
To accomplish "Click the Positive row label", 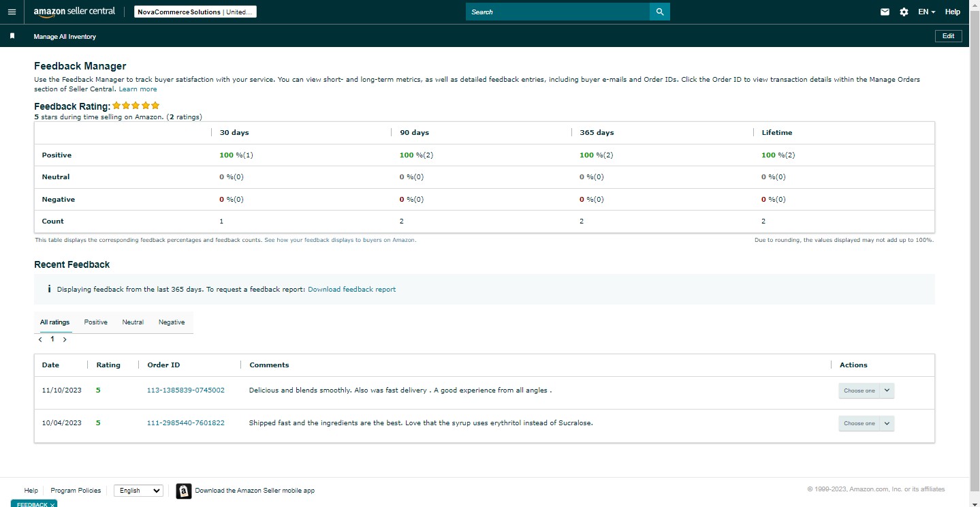I will 57,155.
